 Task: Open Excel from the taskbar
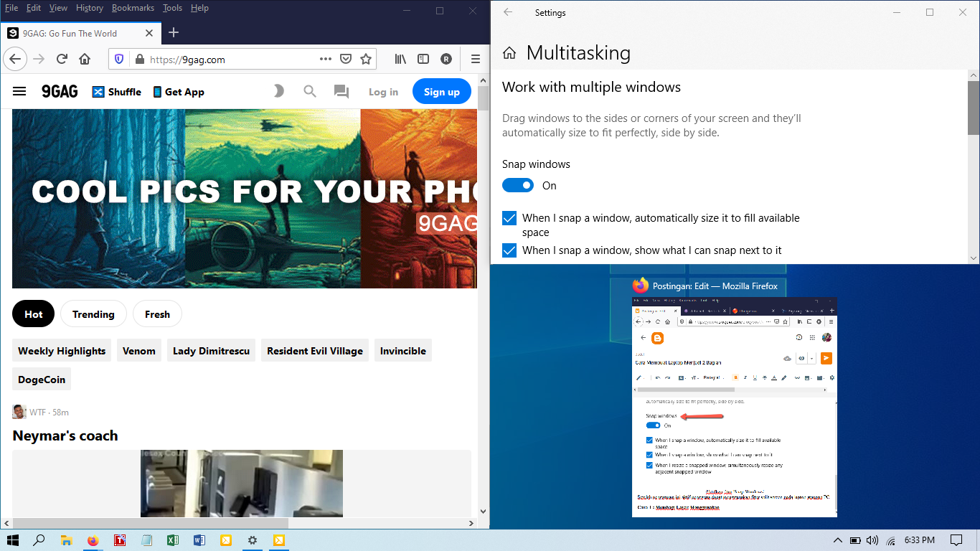[x=173, y=540]
